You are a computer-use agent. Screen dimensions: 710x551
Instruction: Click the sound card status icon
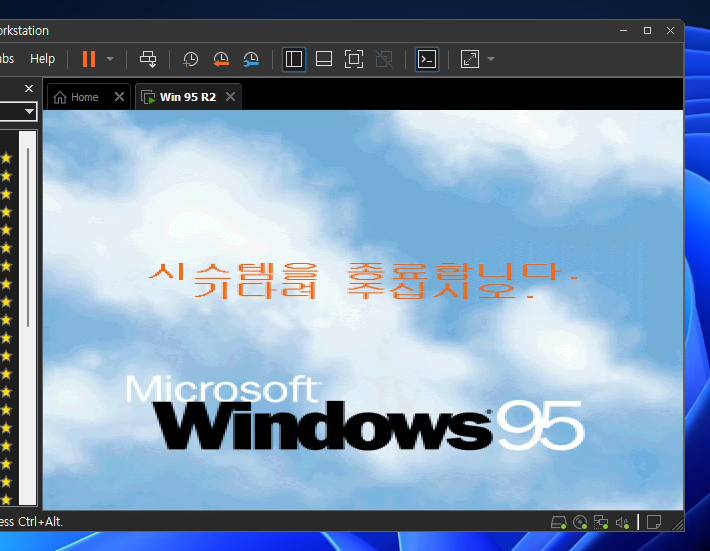[622, 522]
